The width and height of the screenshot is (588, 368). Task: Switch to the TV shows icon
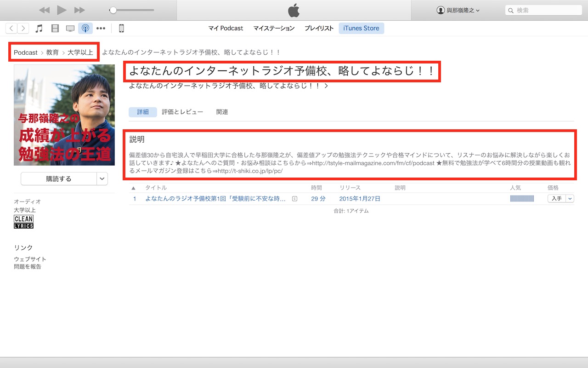[70, 29]
